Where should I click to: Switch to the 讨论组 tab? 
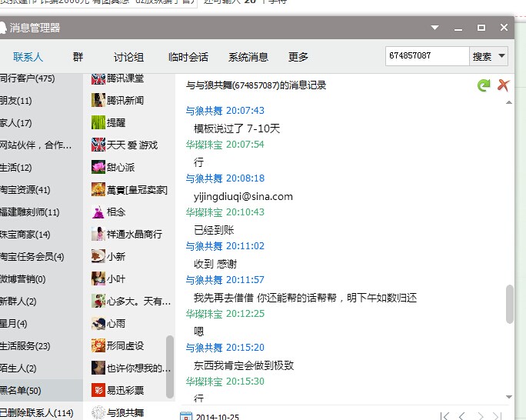129,57
